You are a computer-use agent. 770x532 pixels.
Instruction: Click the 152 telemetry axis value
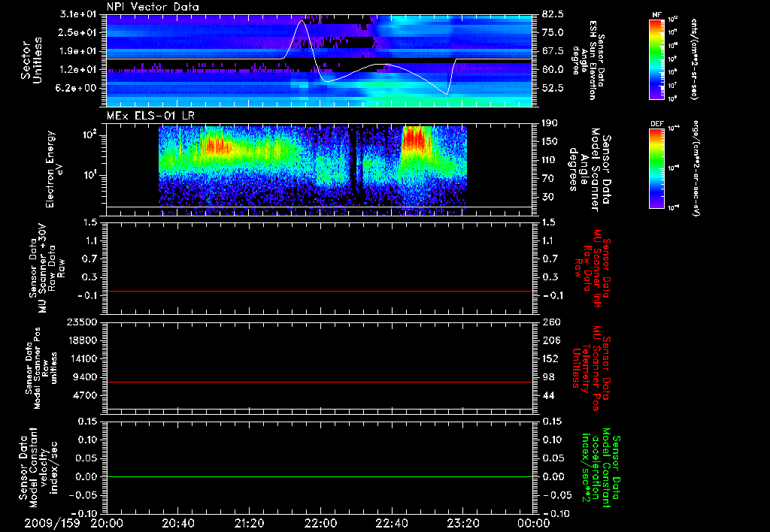pos(550,358)
